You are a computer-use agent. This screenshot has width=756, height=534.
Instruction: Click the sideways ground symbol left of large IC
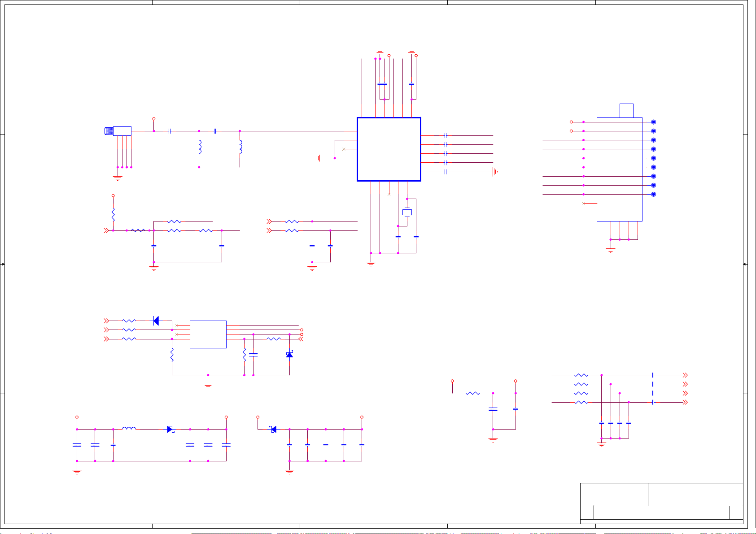click(x=319, y=158)
